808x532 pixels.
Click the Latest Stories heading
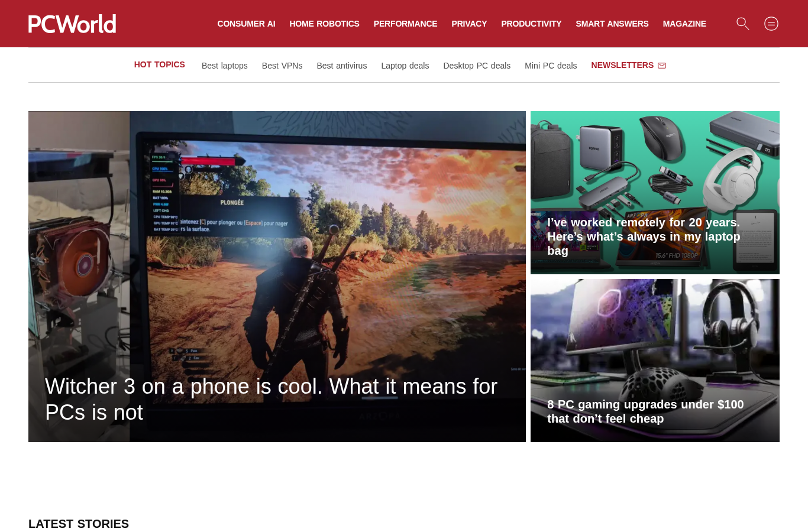(79, 524)
